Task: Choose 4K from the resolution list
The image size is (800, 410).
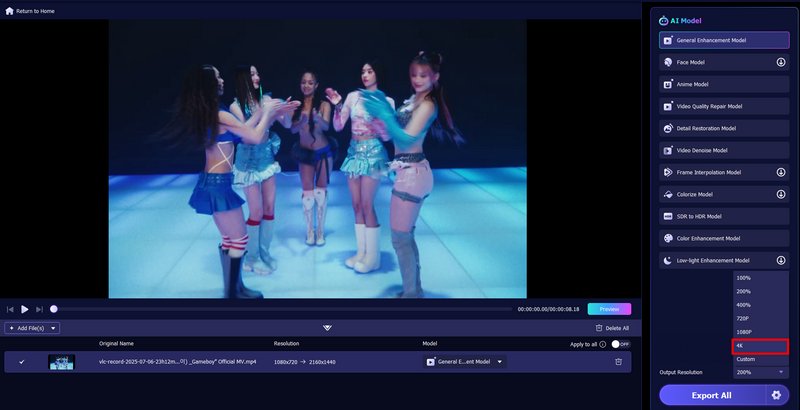Action: coord(760,345)
